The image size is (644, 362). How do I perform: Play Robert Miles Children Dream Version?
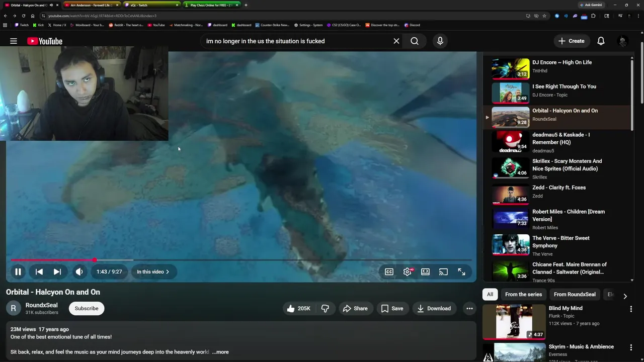(556, 219)
